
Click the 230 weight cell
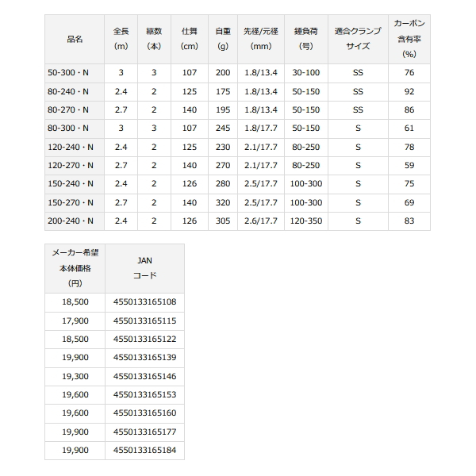point(223,148)
